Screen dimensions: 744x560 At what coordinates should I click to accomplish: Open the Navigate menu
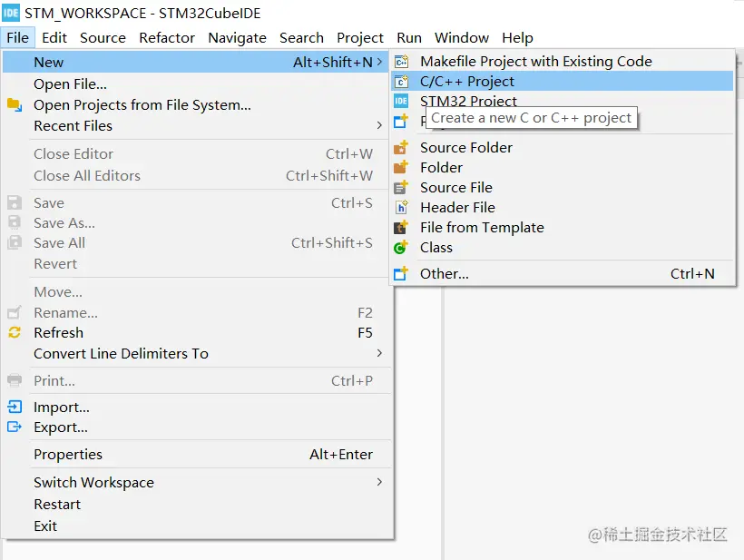tap(237, 37)
